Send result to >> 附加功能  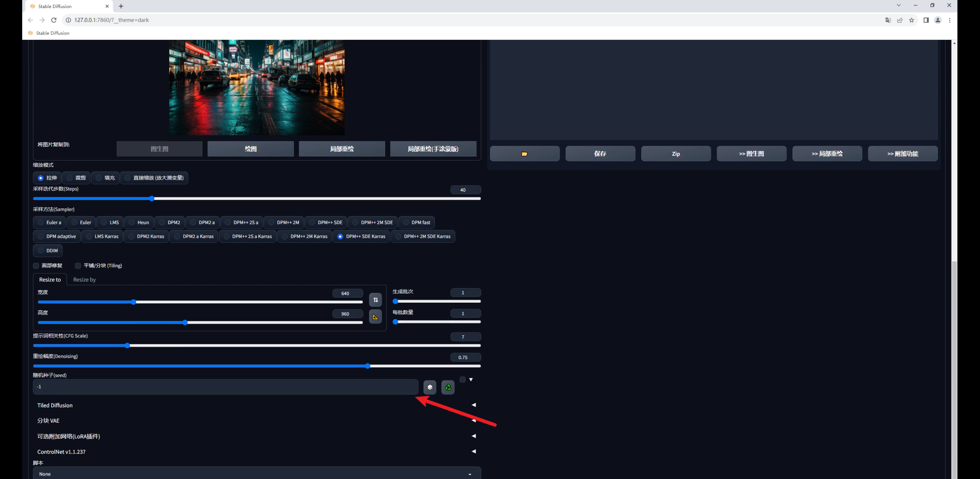point(903,154)
